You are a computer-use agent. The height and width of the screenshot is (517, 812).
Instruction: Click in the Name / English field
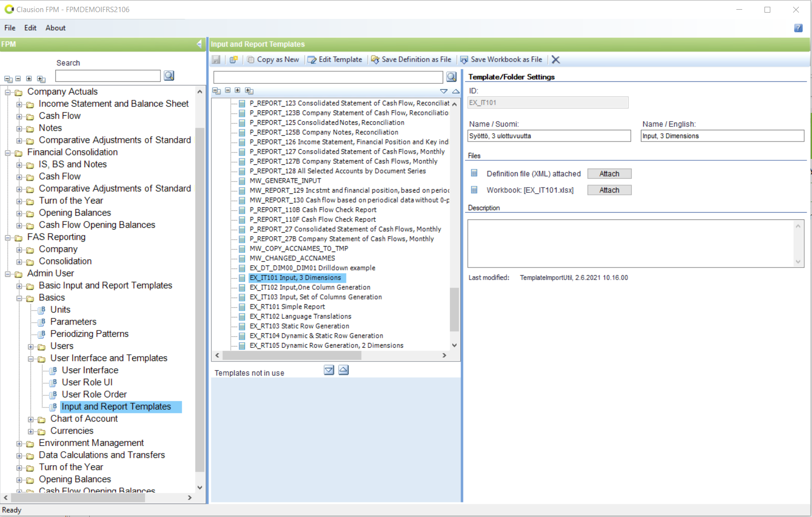coord(722,136)
